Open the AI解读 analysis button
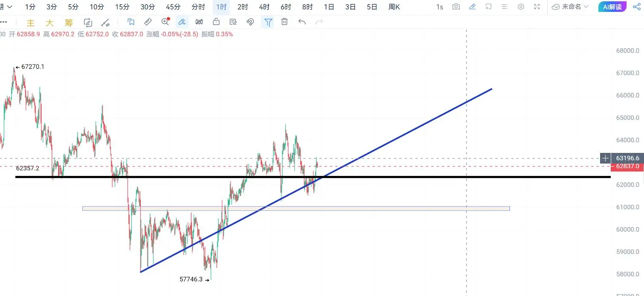644x296 pixels. (612, 7)
